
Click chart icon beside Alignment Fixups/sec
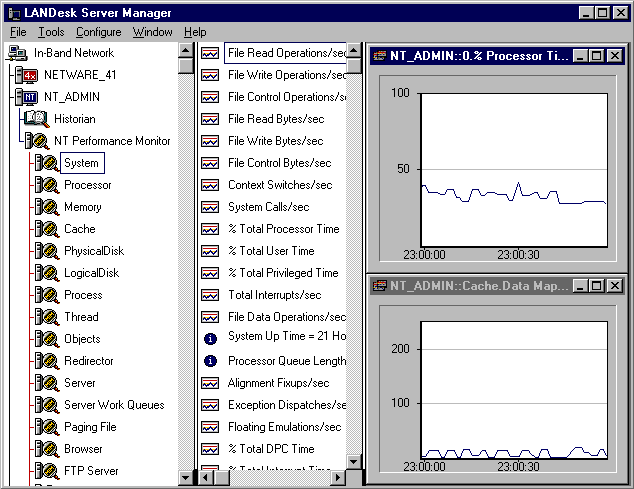tap(210, 383)
